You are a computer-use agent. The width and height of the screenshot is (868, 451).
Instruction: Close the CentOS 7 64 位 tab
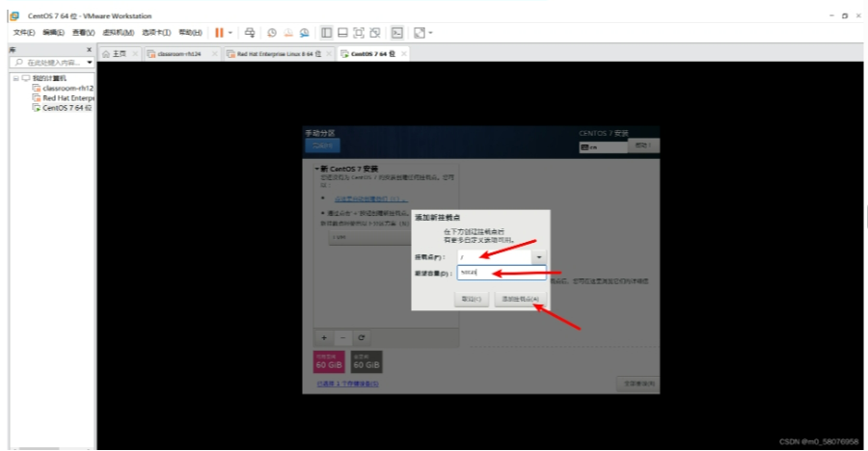click(404, 54)
